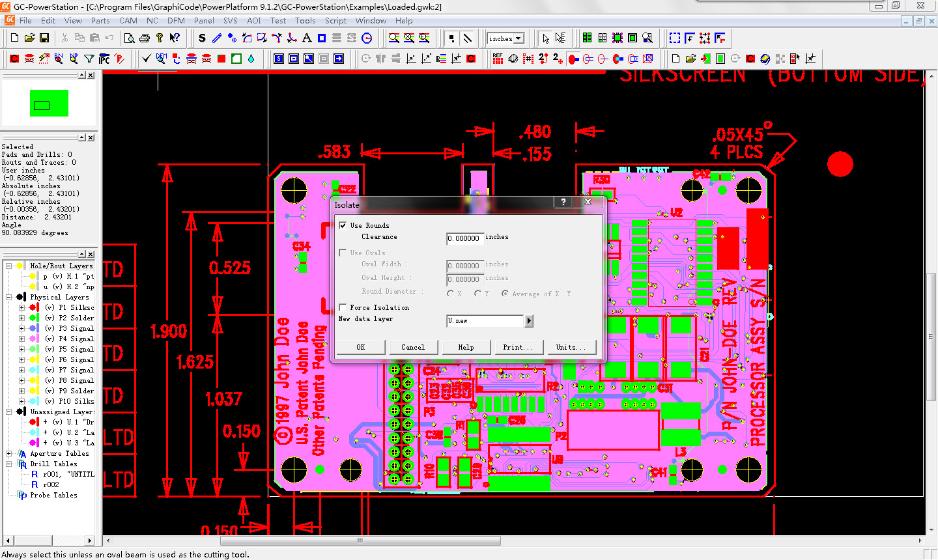Enable the Force Isolation checkbox

click(x=343, y=307)
